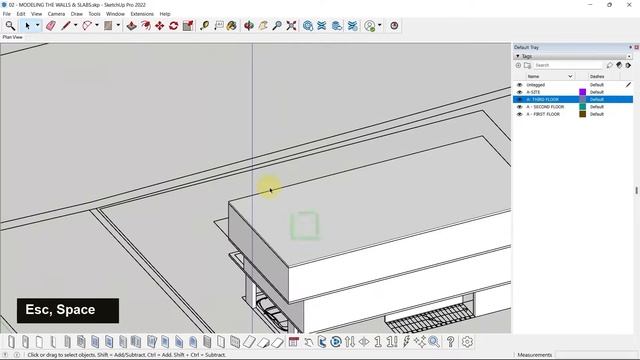This screenshot has width=640, height=360.
Task: Open the 3D Warehouse icon
Action: (x=308, y=26)
